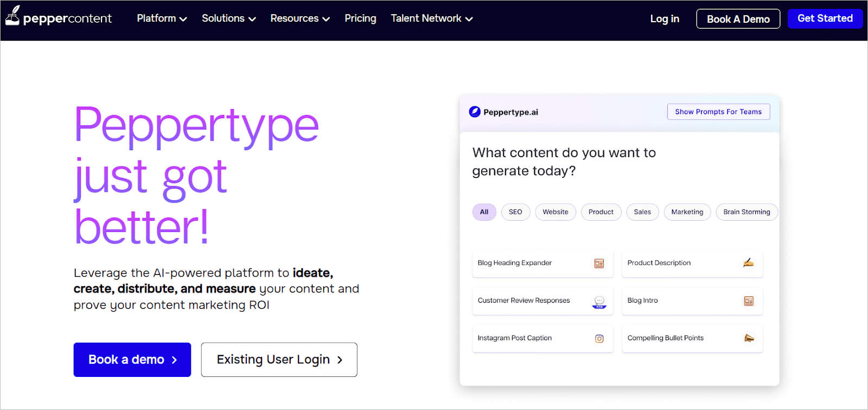Click the Get Started button

pyautogui.click(x=825, y=18)
